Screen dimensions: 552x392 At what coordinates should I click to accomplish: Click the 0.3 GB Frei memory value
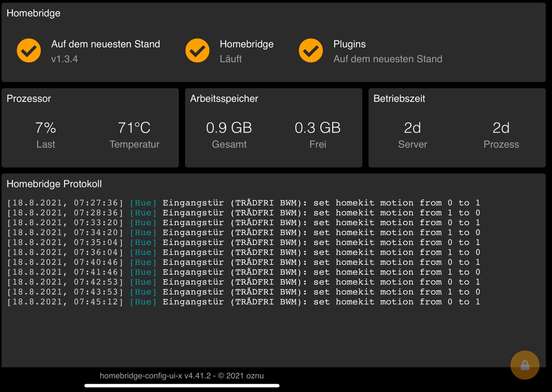point(318,128)
